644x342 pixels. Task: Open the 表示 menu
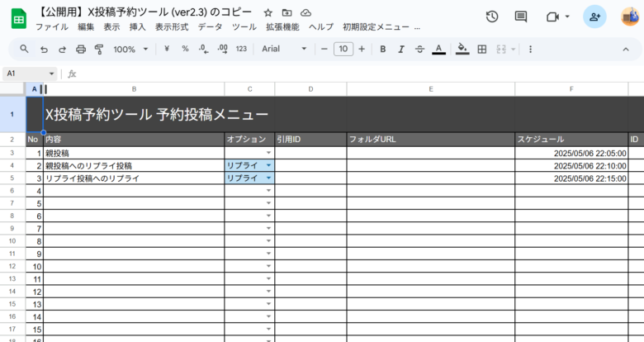click(x=111, y=27)
